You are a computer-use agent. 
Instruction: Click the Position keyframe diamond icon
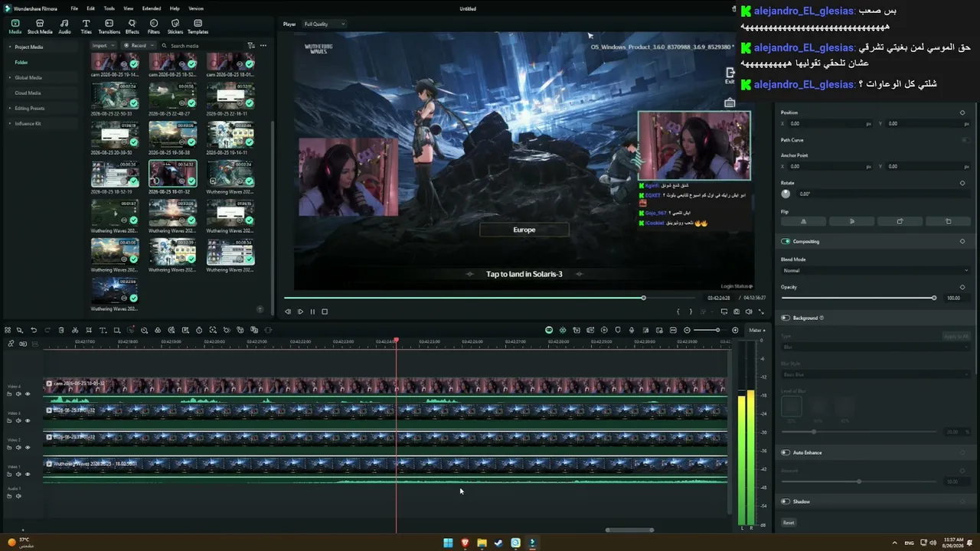tap(962, 112)
